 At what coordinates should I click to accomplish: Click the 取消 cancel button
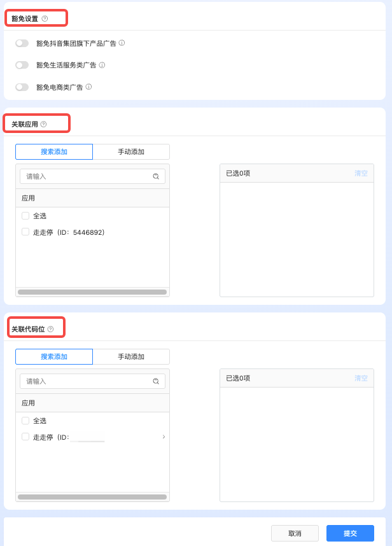click(x=295, y=533)
